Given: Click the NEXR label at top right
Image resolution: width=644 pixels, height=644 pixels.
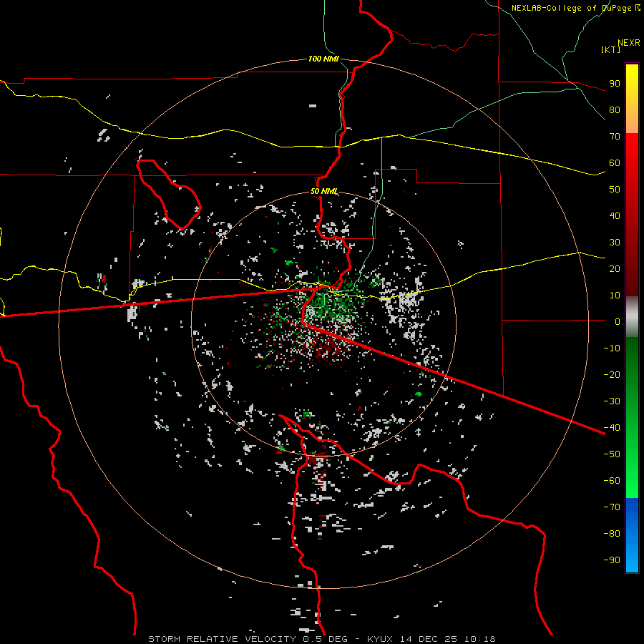Looking at the screenshot, I should point(629,43).
